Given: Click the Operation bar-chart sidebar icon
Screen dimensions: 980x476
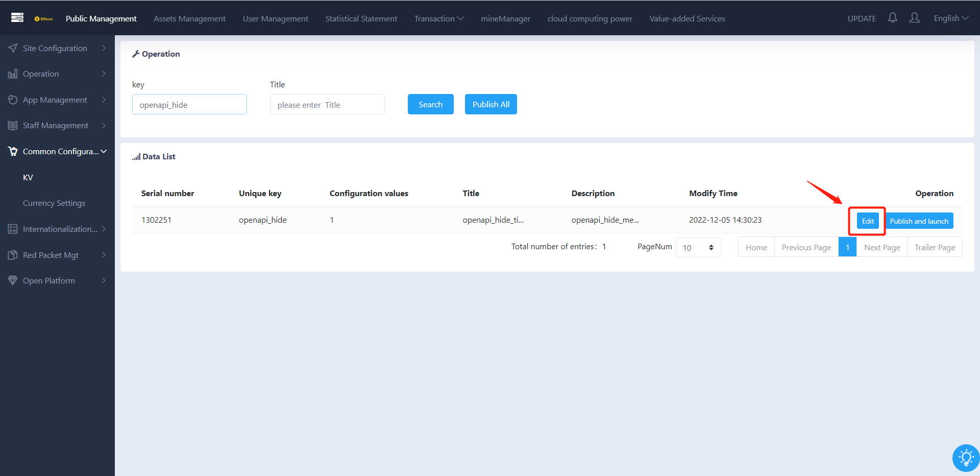Looking at the screenshot, I should 13,74.
